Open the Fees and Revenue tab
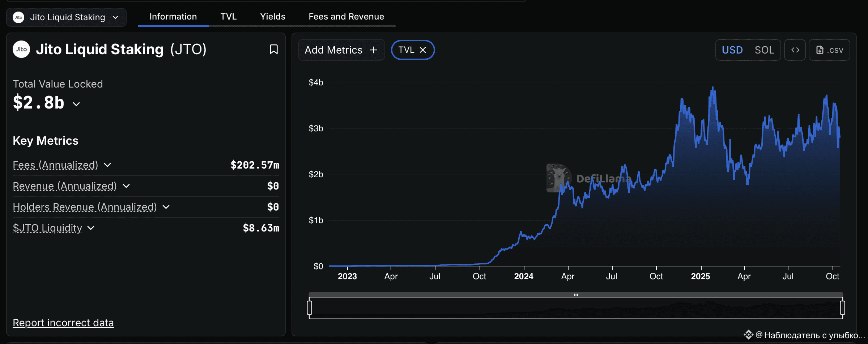The image size is (868, 344). [x=346, y=17]
